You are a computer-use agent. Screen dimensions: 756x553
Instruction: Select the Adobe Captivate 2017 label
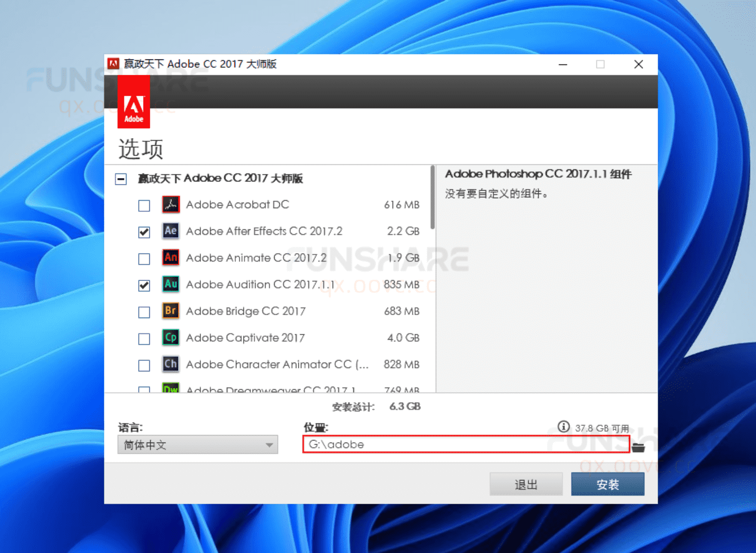(245, 338)
